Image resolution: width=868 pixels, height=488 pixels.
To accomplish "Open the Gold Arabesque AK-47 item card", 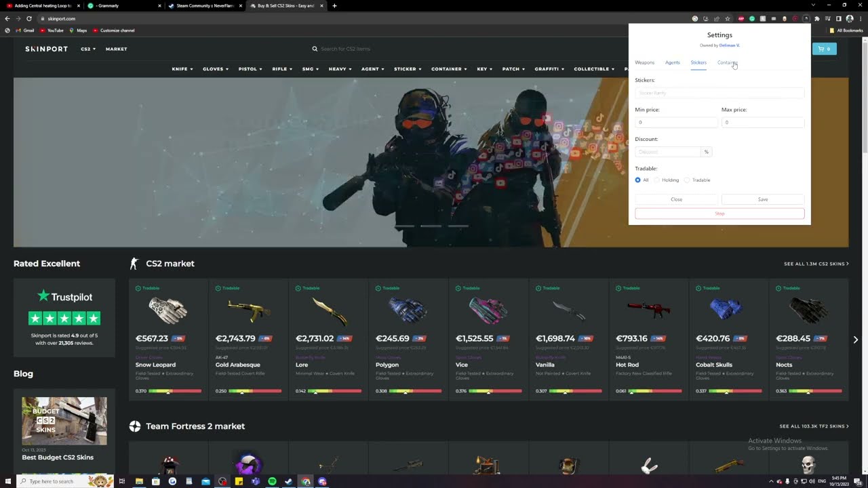I will (x=248, y=339).
